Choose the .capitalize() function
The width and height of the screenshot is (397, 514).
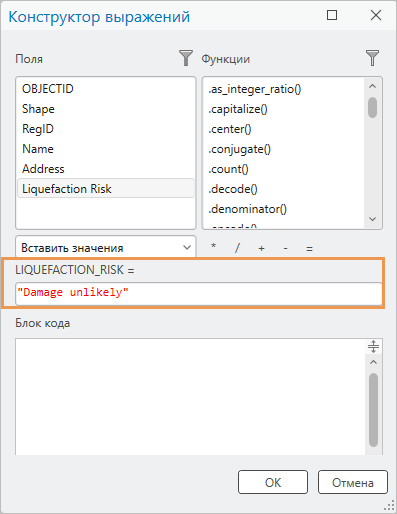[x=238, y=109]
